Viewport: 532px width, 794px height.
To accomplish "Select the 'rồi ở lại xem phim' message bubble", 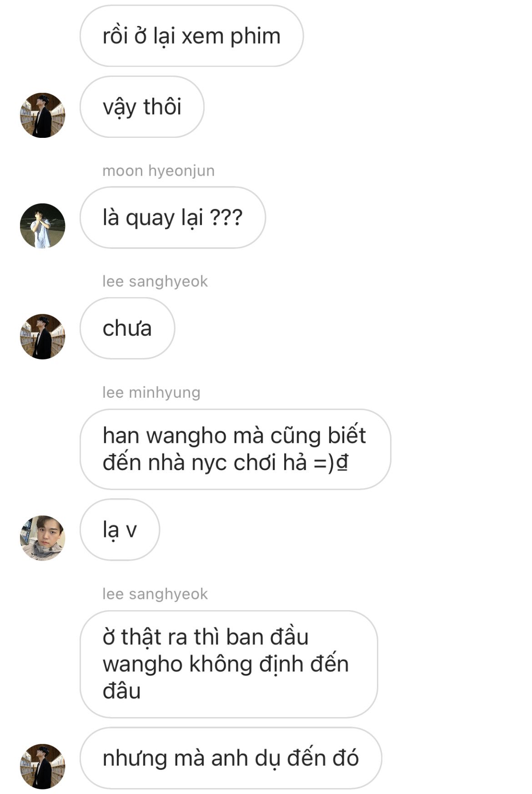I will (x=191, y=36).
